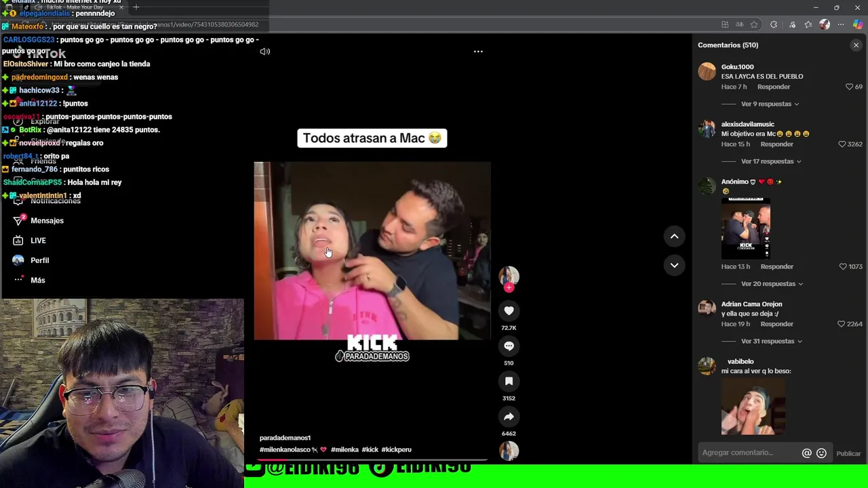Click the LIVE TV icon in sidebar
Viewport: 868px width, 488px height.
pos(18,241)
